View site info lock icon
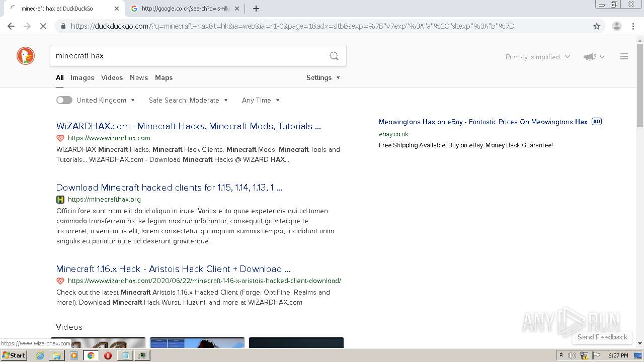This screenshot has height=362, width=644. [x=63, y=26]
